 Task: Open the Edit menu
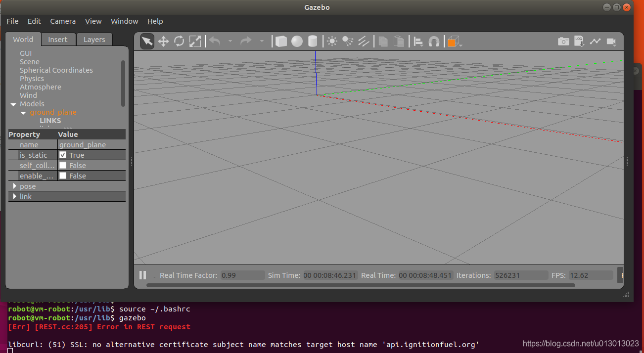(34, 21)
